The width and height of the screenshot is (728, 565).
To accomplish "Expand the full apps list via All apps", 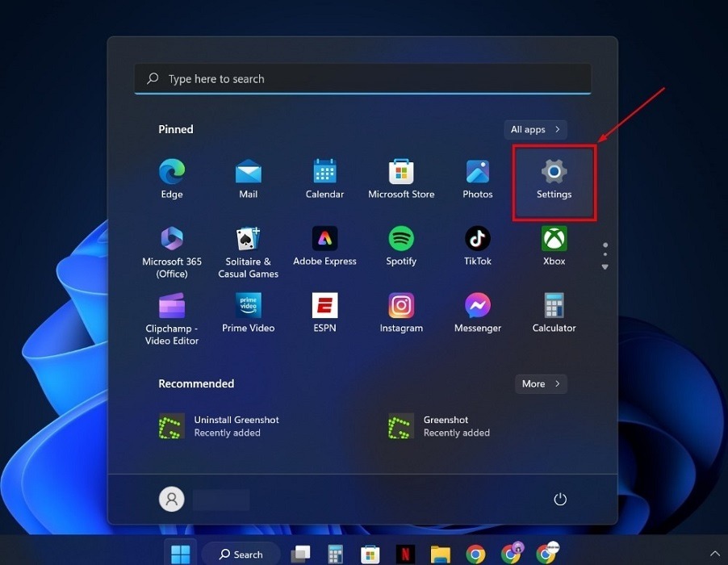I will [535, 129].
